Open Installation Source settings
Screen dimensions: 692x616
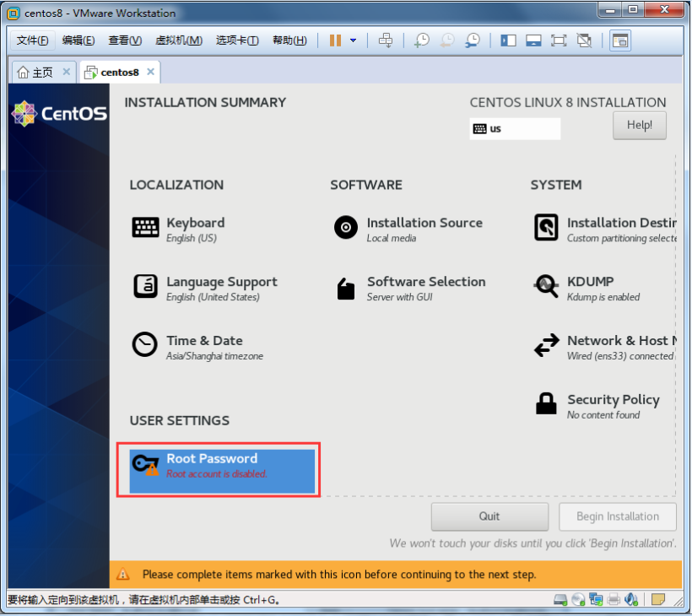[424, 229]
